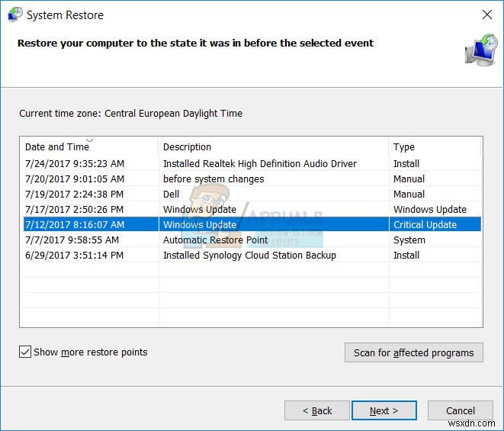Viewport: 504px width, 431px height.
Task: Toggle Show more restore points checkbox
Action: click(x=26, y=352)
